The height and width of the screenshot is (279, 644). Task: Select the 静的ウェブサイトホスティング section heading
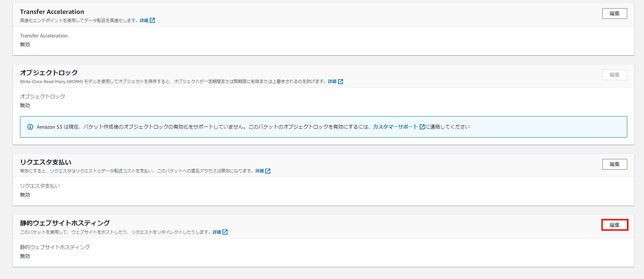[65, 223]
